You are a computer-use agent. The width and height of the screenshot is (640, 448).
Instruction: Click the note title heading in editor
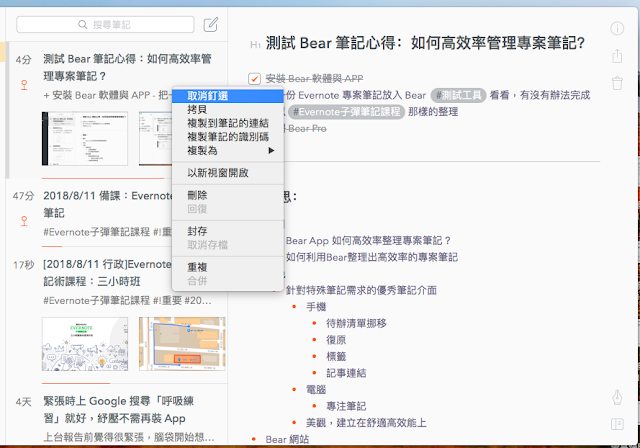(425, 43)
